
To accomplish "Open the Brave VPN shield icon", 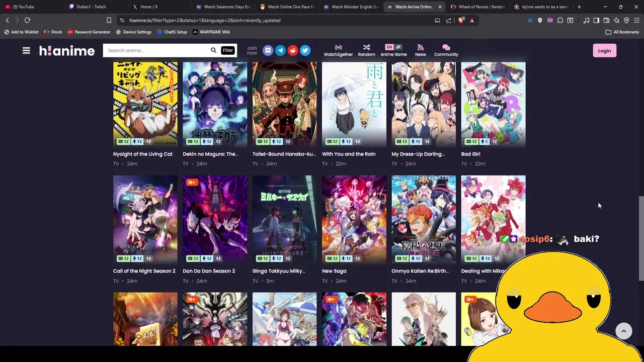I will (626, 20).
